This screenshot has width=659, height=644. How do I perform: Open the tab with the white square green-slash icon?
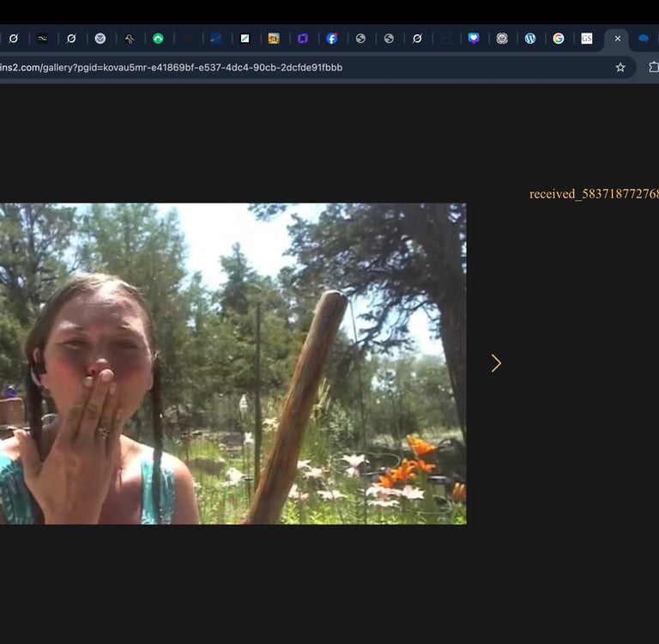click(245, 39)
